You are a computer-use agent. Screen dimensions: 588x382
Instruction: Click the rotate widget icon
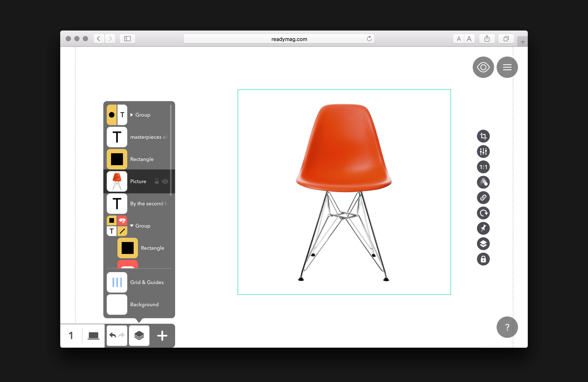point(483,213)
